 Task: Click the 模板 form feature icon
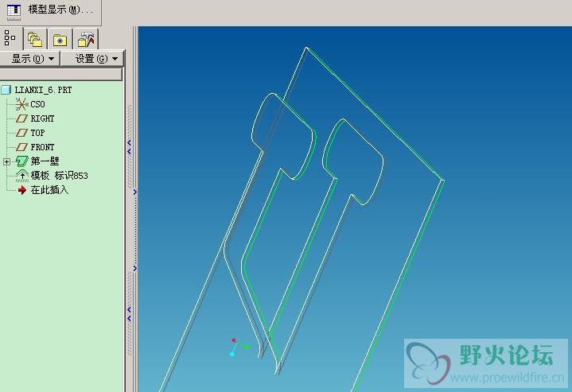tap(22, 176)
